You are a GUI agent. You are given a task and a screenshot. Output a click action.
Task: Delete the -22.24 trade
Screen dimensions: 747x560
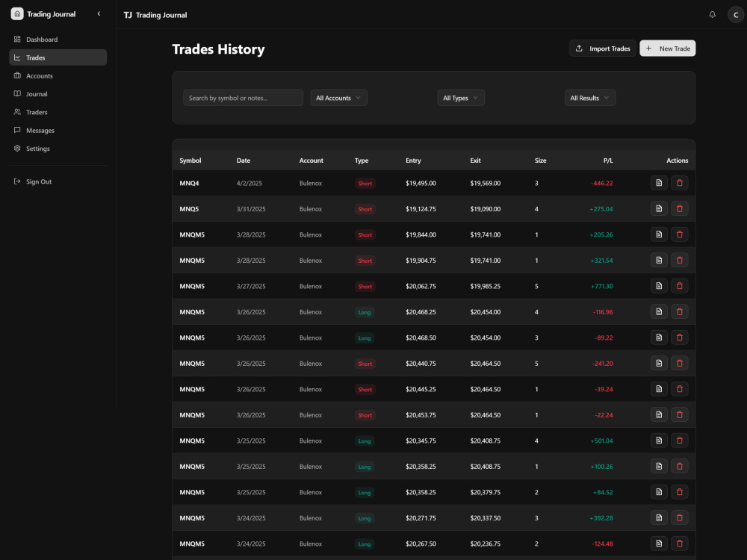coord(679,414)
